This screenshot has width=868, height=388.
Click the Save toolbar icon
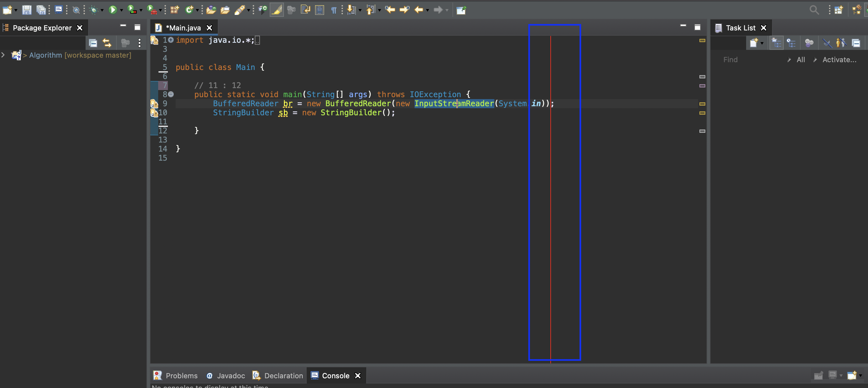point(27,10)
